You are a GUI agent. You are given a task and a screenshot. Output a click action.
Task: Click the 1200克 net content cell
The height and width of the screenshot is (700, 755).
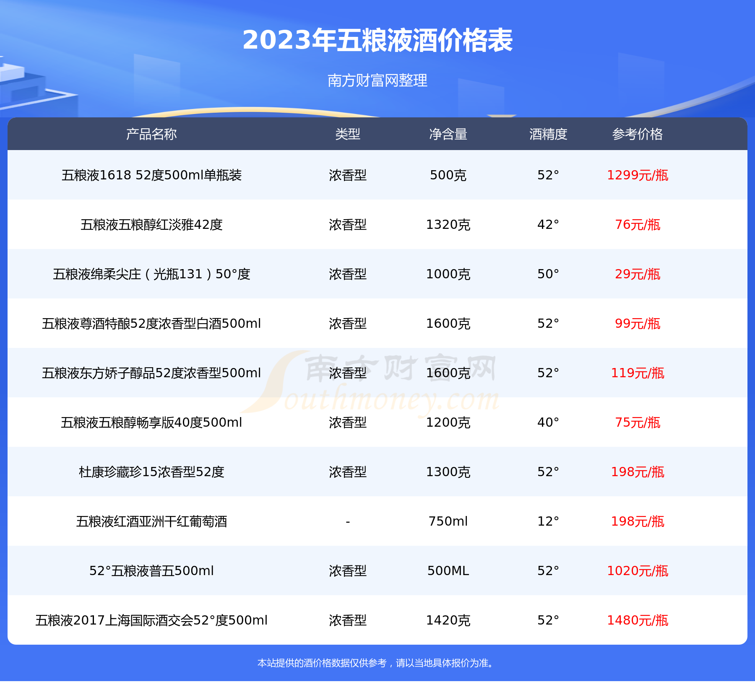pos(448,423)
